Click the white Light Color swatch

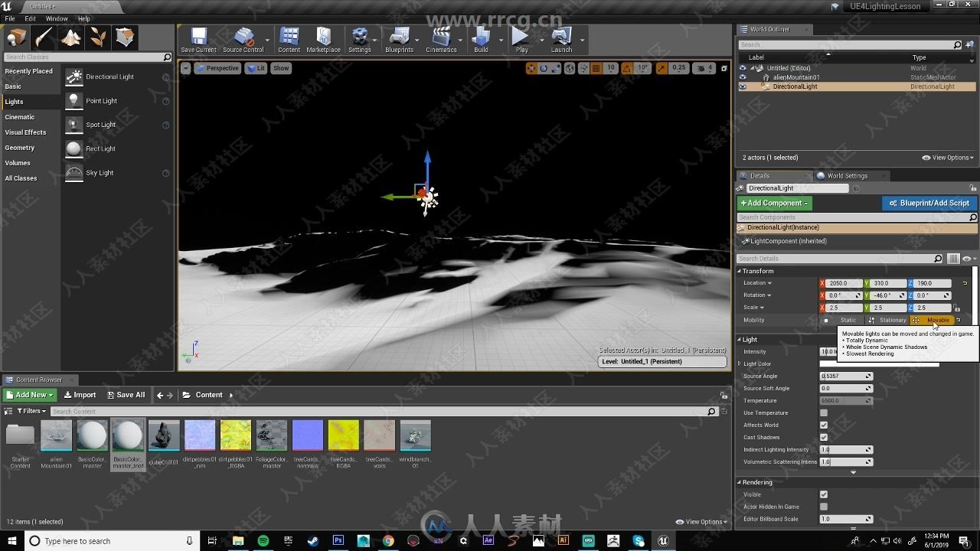(x=880, y=364)
